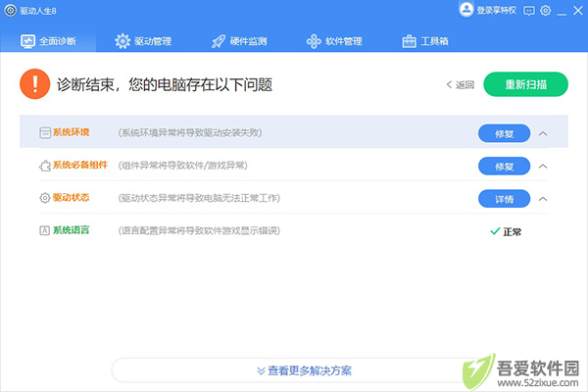Open the 硬件监测 tab
This screenshot has height=392, width=588.
click(x=239, y=41)
